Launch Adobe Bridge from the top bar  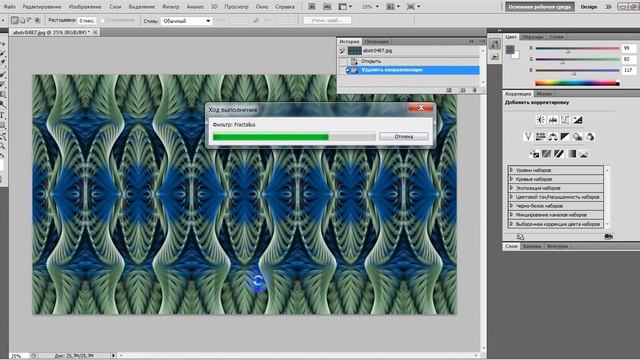tap(311, 7)
